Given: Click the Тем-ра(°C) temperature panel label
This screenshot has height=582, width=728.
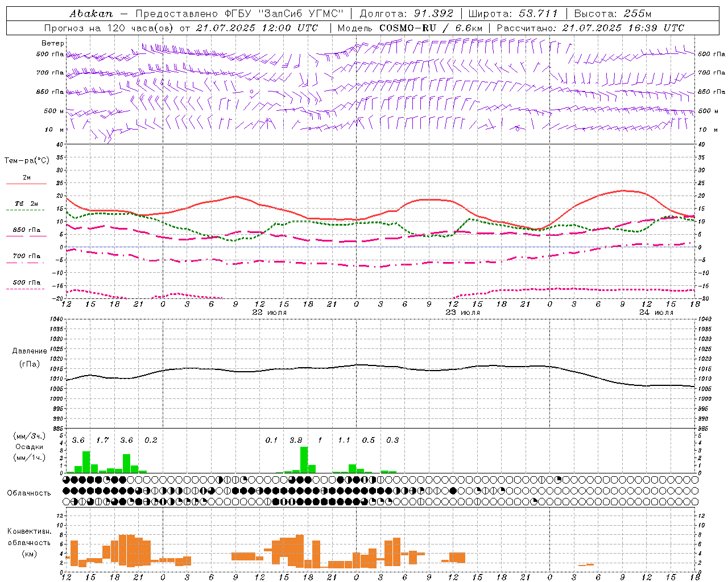Looking at the screenshot, I should pyautogui.click(x=27, y=161).
